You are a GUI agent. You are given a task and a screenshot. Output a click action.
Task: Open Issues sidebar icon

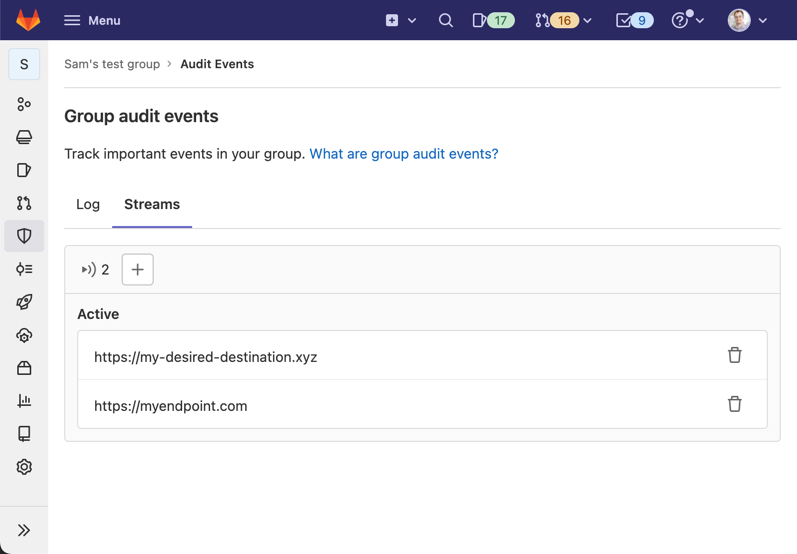tap(24, 170)
